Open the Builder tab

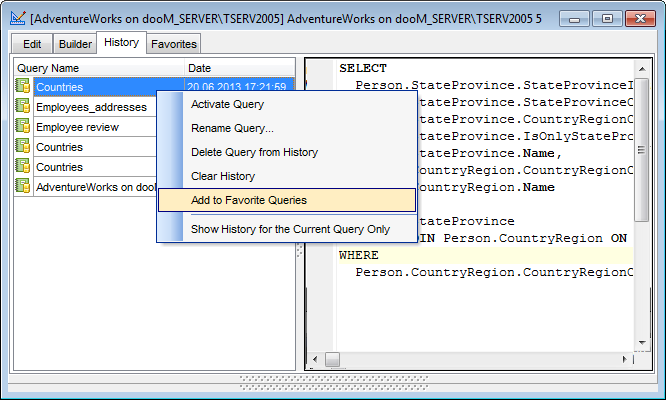coord(73,44)
